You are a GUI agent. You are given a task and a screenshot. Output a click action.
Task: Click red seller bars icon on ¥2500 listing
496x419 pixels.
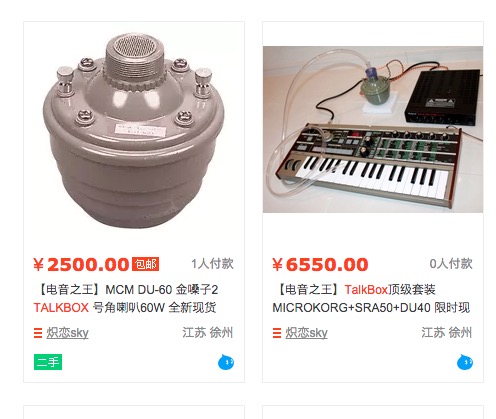[x=38, y=333]
